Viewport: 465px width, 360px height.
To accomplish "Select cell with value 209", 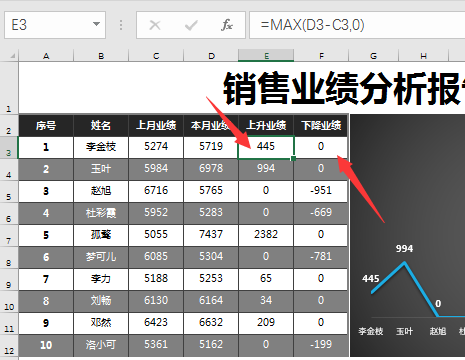I will pyautogui.click(x=266, y=323).
